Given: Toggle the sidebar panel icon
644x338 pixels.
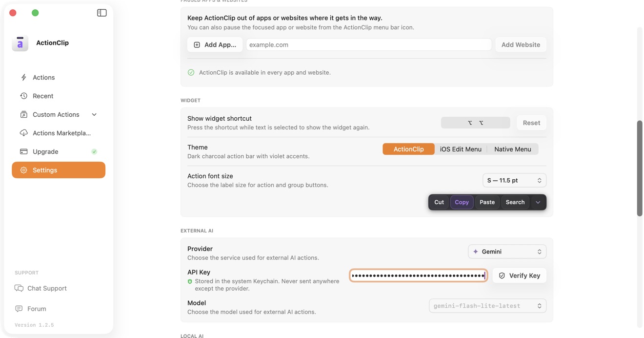Looking at the screenshot, I should pos(101,13).
